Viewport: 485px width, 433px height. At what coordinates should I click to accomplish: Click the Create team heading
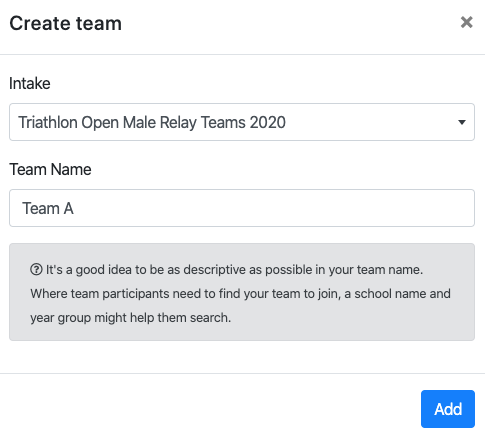click(66, 23)
